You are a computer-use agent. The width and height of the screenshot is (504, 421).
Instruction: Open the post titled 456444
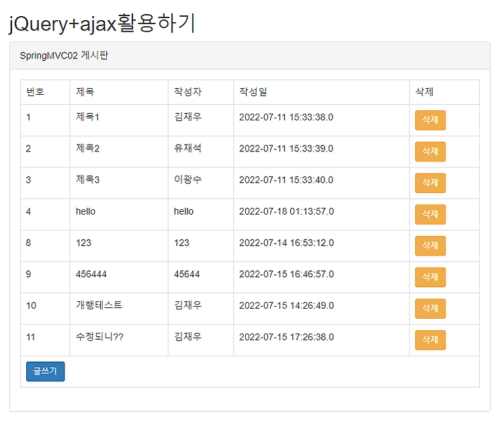click(91, 274)
